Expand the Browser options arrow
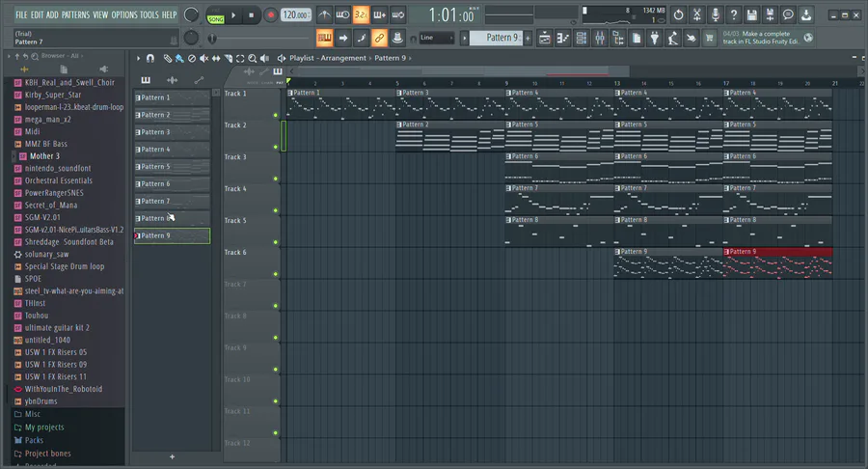 click(9, 56)
